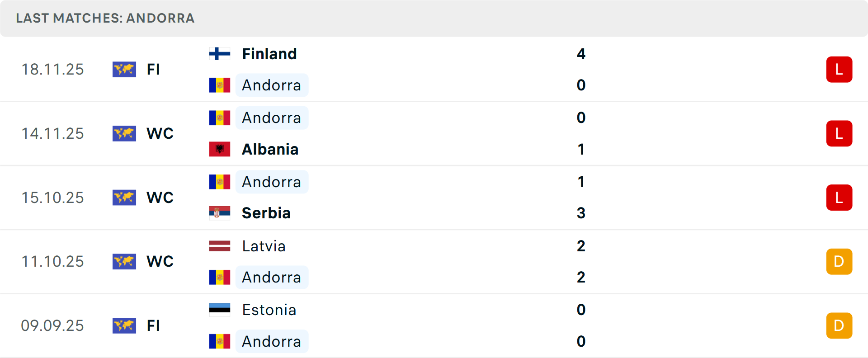Click the L result badge for the Finland match
The width and height of the screenshot is (868, 358).
840,69
